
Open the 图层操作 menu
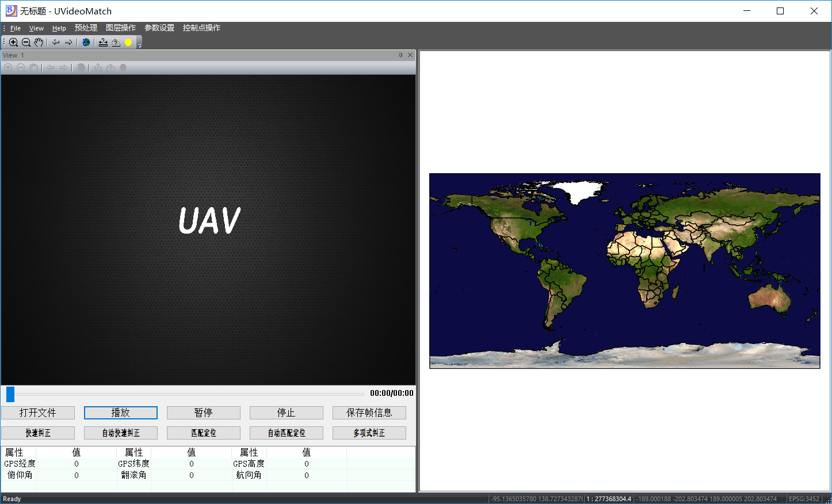click(121, 28)
